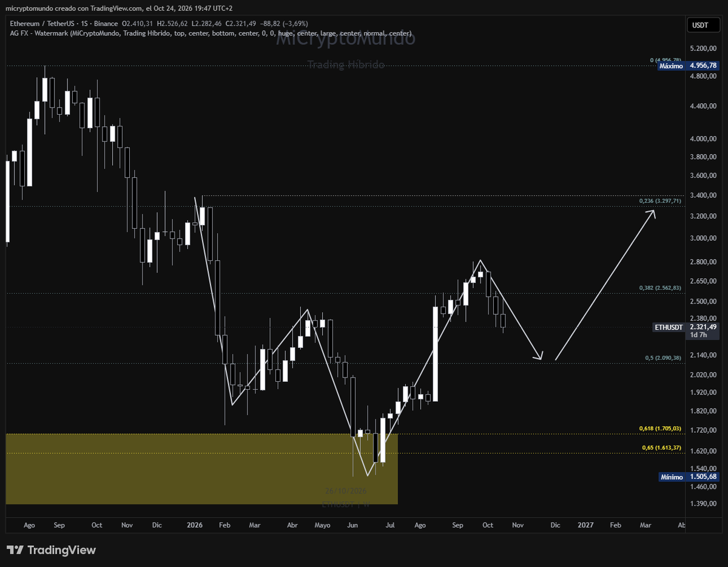This screenshot has width=728, height=567.
Task: Open the USDT currency selector
Action: 704,25
